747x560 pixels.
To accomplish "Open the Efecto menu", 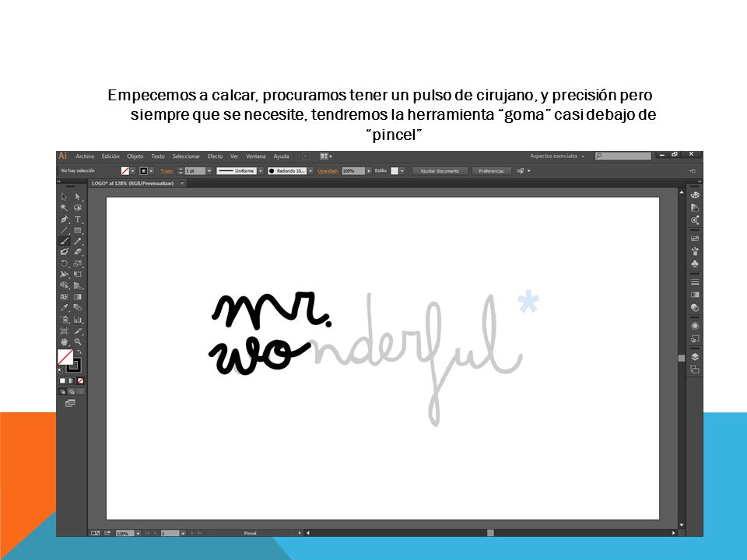I will 215,156.
